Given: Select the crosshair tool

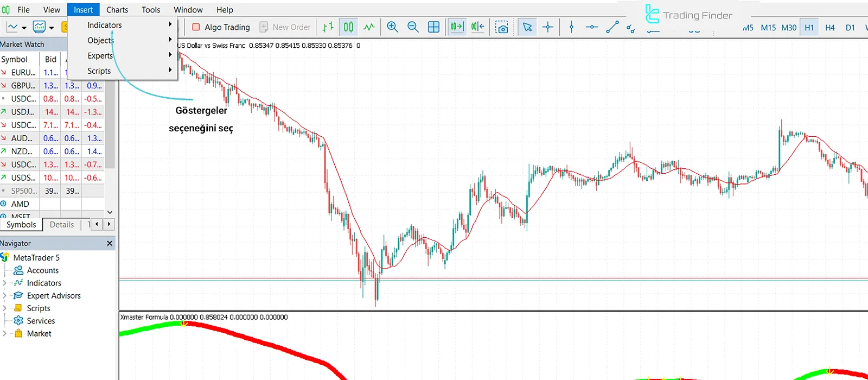Looking at the screenshot, I should tap(548, 27).
